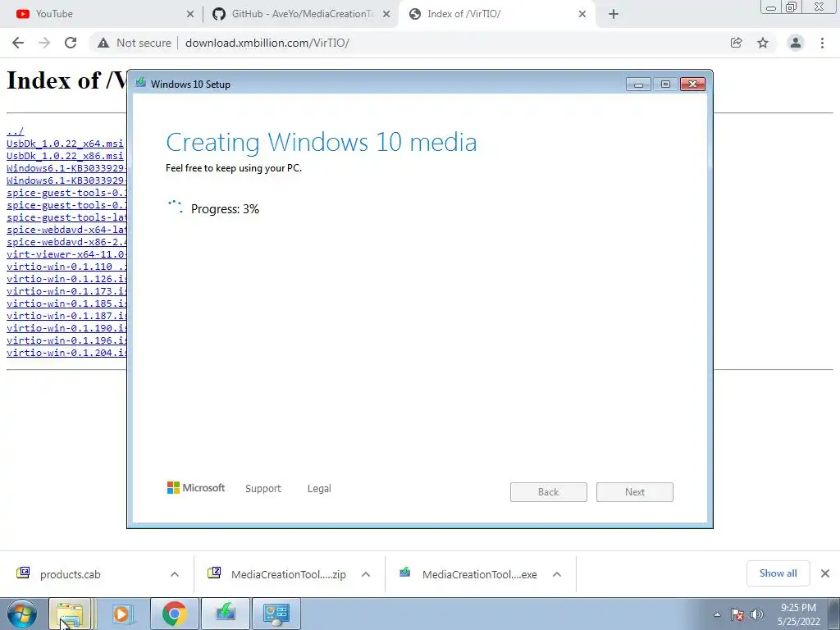Open virtio-win-0.1.190 link
This screenshot has height=630, width=840.
click(x=66, y=328)
